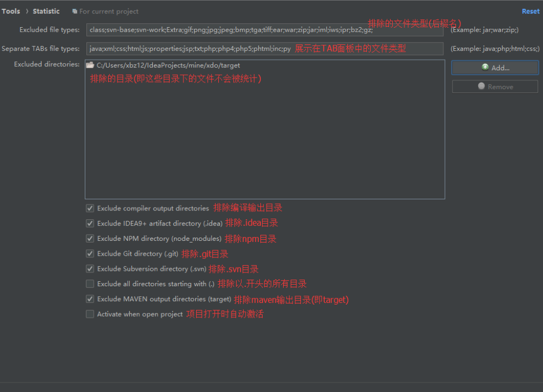Uncheck Exclude NPM directory (node_modules)
This screenshot has width=543, height=392.
coord(90,239)
